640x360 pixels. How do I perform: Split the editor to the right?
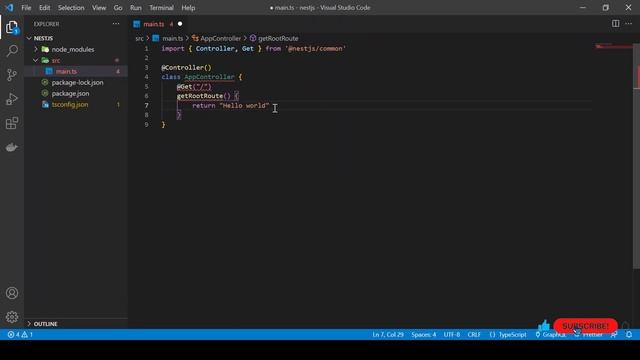tap(615, 24)
